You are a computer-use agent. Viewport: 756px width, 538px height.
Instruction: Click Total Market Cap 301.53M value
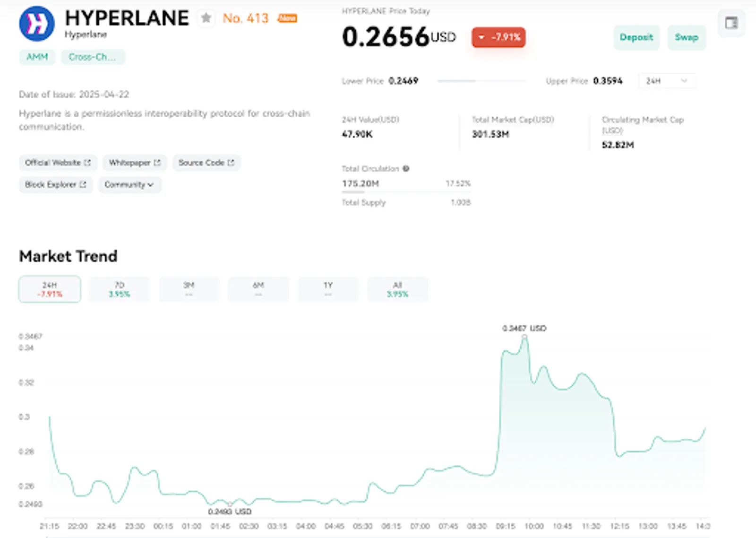click(490, 134)
